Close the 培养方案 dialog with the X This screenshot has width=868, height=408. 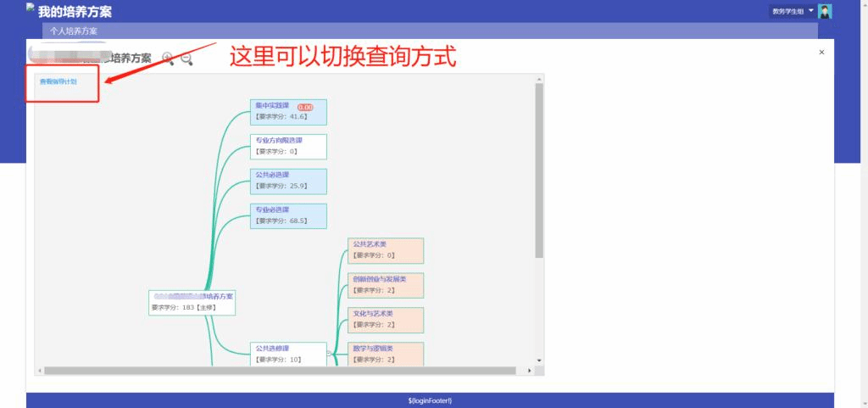[821, 52]
